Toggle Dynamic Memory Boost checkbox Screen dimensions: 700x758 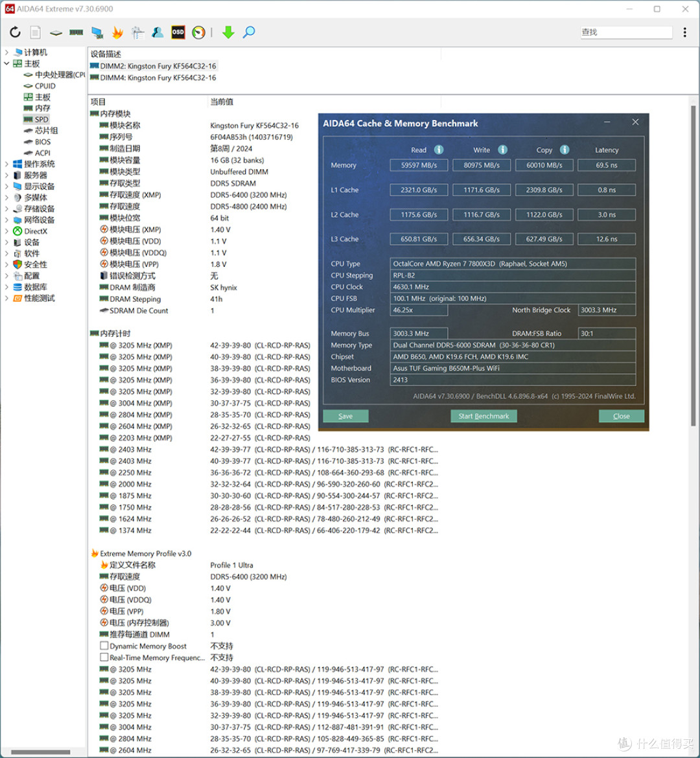[x=104, y=645]
